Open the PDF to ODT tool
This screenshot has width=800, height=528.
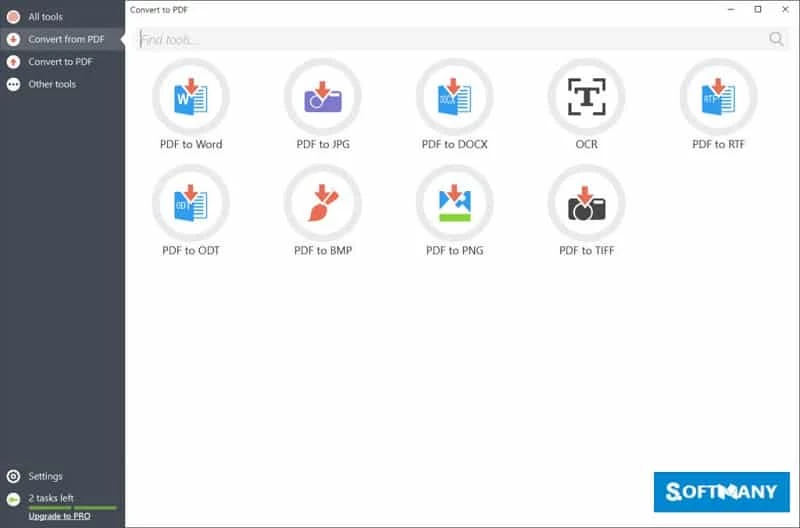pos(191,203)
